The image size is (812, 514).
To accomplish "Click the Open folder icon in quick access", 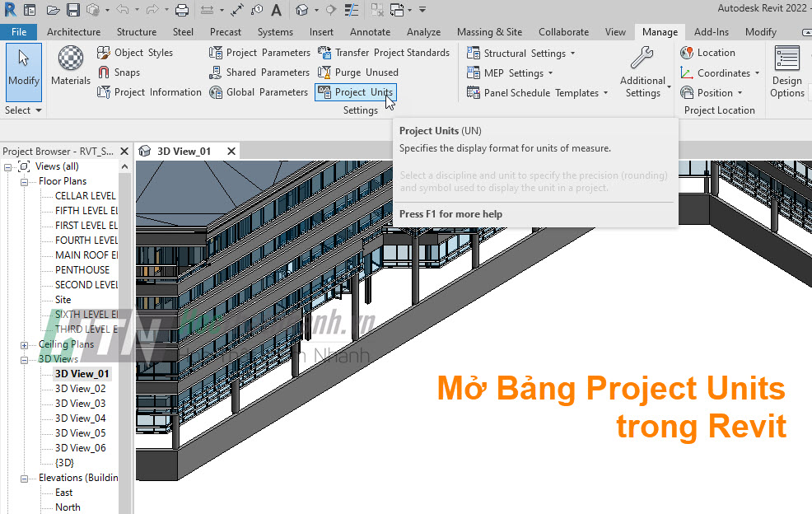I will pyautogui.click(x=53, y=10).
